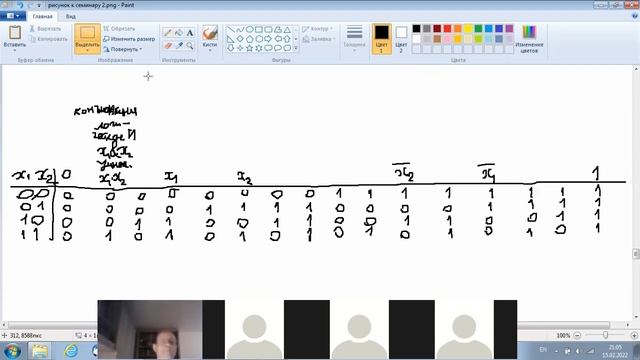640x360 pixels.
Task: Choose the straight line shape
Action: tap(231, 29)
